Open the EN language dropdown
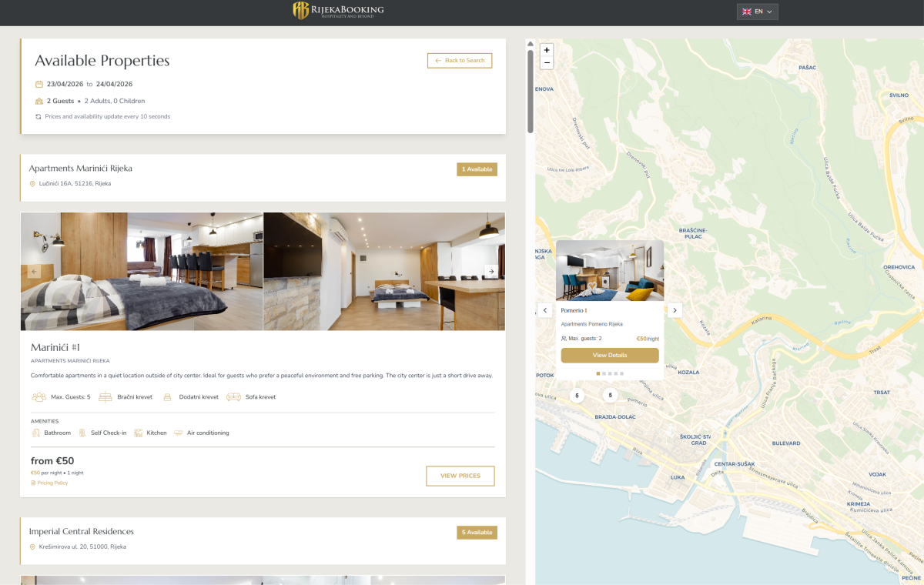The image size is (924, 585). (x=757, y=12)
